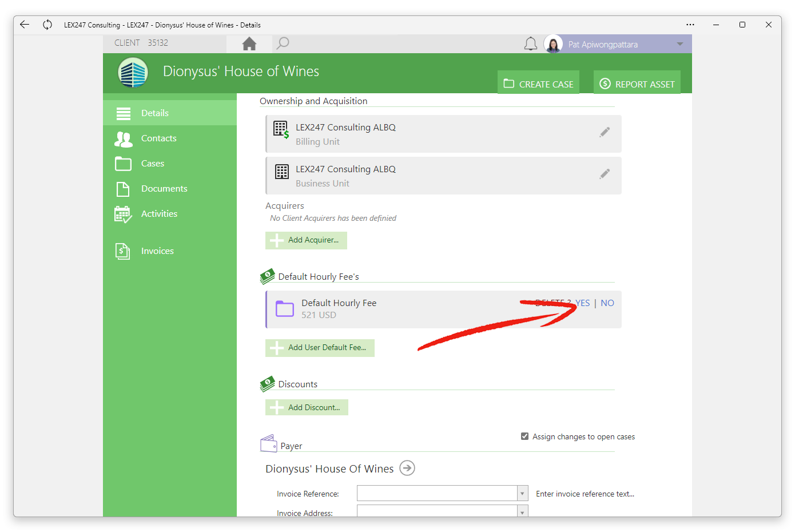
Task: Click the Business Unit building icon
Action: click(x=282, y=172)
